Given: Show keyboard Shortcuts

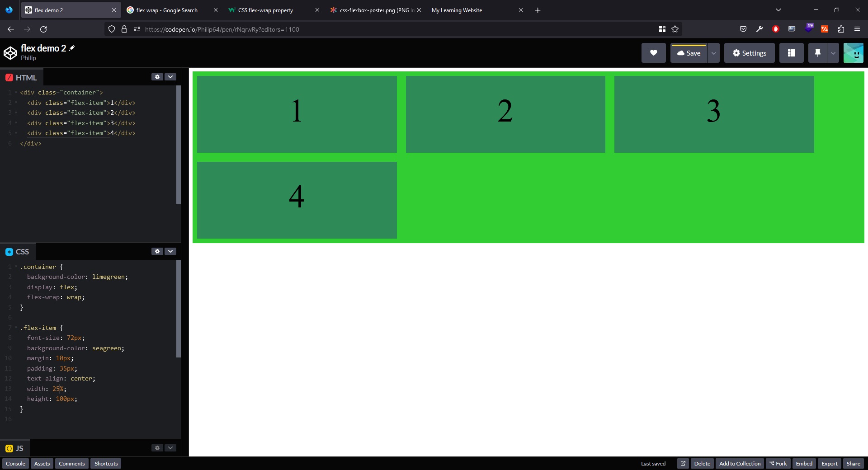Looking at the screenshot, I should coord(106,463).
